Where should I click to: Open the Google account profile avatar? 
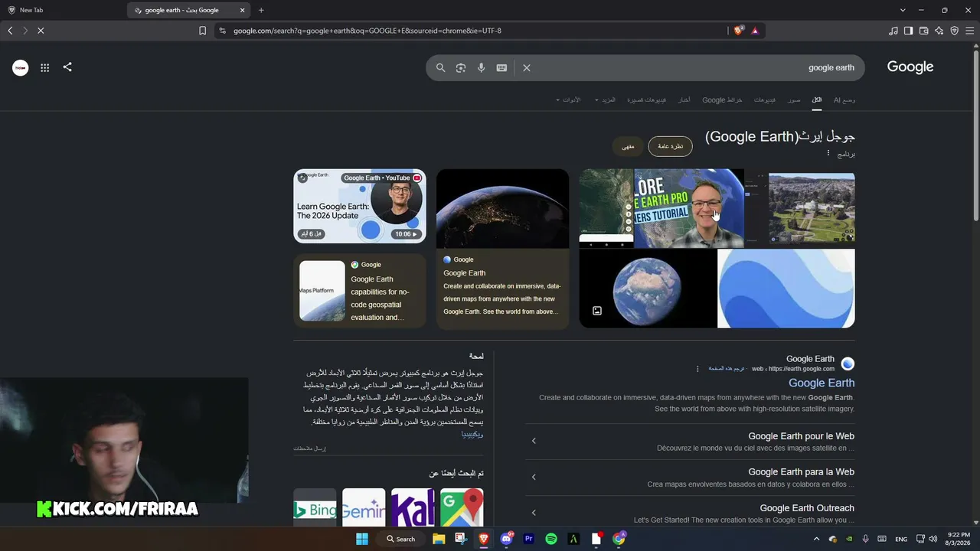[21, 67]
